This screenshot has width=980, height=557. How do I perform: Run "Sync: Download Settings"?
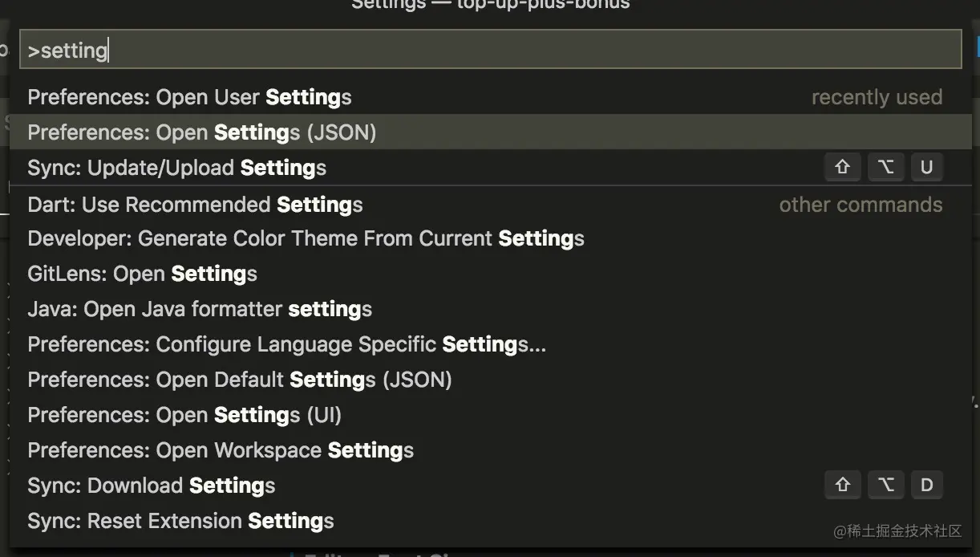tap(151, 485)
